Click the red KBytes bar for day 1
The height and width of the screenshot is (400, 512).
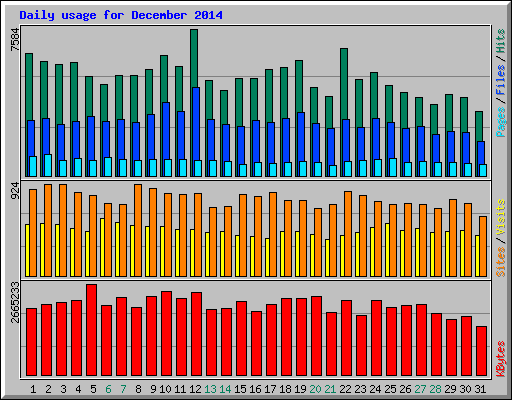[x=32, y=342]
